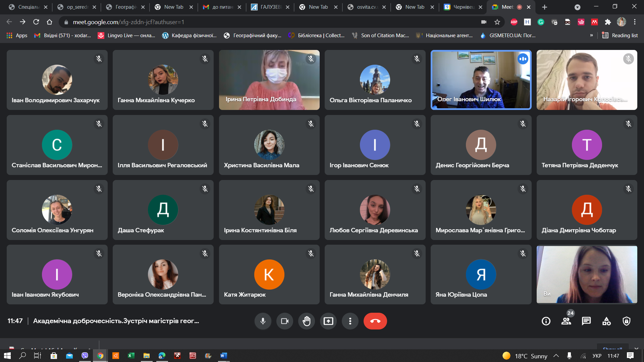
Task: Open Chrome three-dot menu
Action: (635, 22)
